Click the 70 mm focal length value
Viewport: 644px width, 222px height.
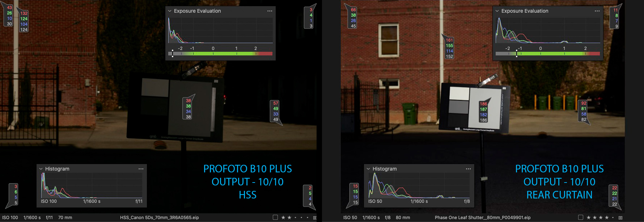click(65, 218)
